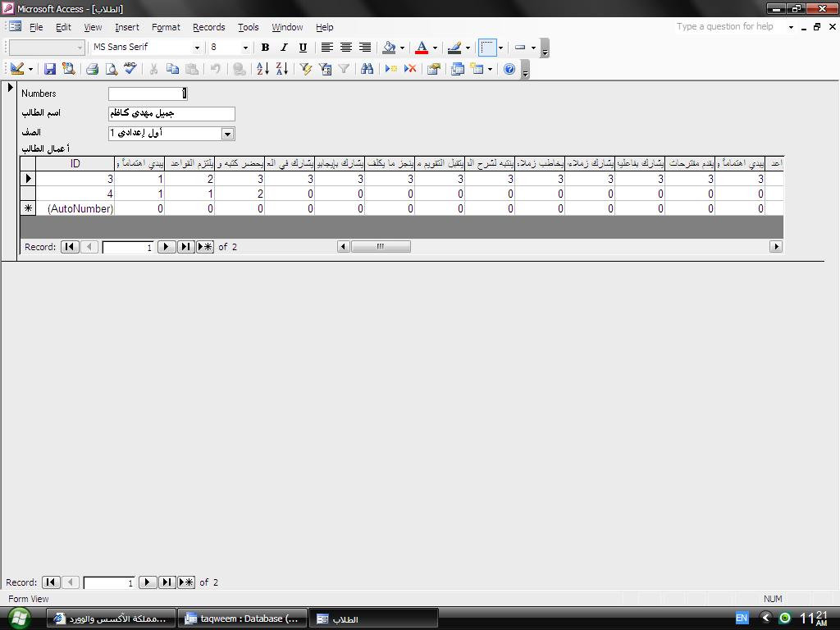
Task: Open the File menu
Action: pos(36,27)
